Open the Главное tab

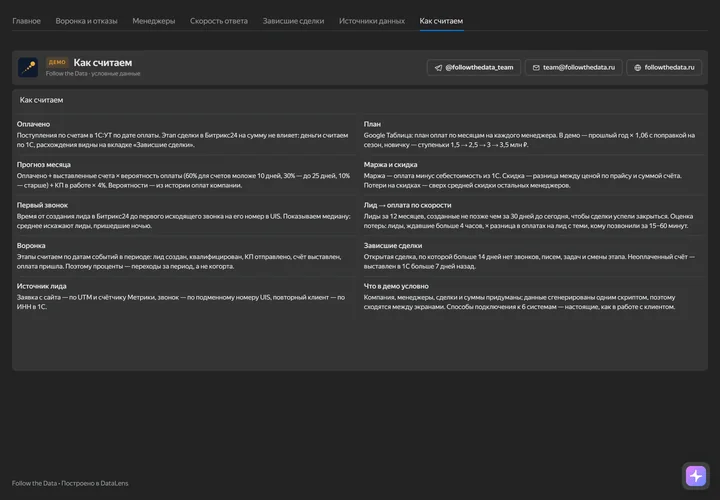pos(26,21)
